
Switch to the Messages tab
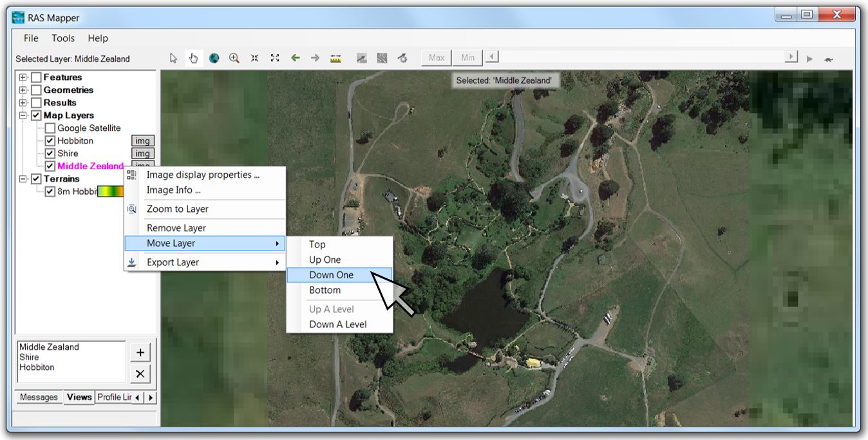click(x=39, y=397)
